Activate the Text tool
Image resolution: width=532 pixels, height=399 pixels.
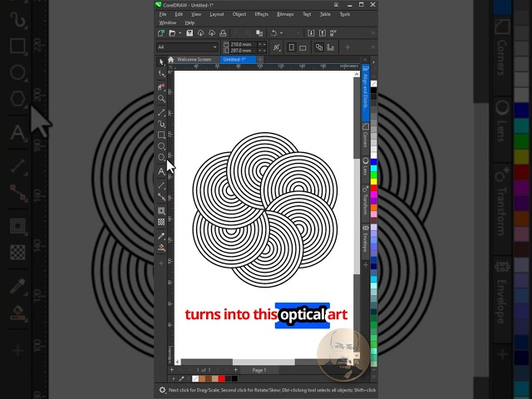(161, 171)
